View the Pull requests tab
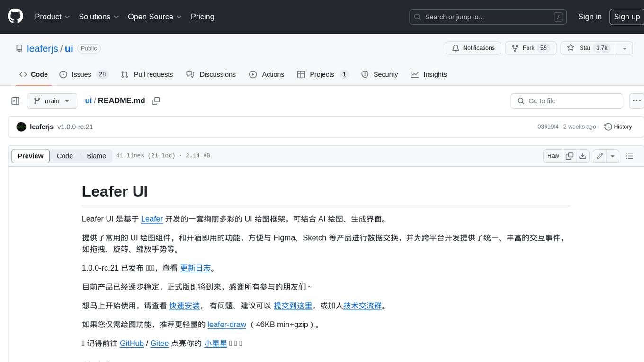Viewport: 644px width, 362px height. pyautogui.click(x=147, y=74)
